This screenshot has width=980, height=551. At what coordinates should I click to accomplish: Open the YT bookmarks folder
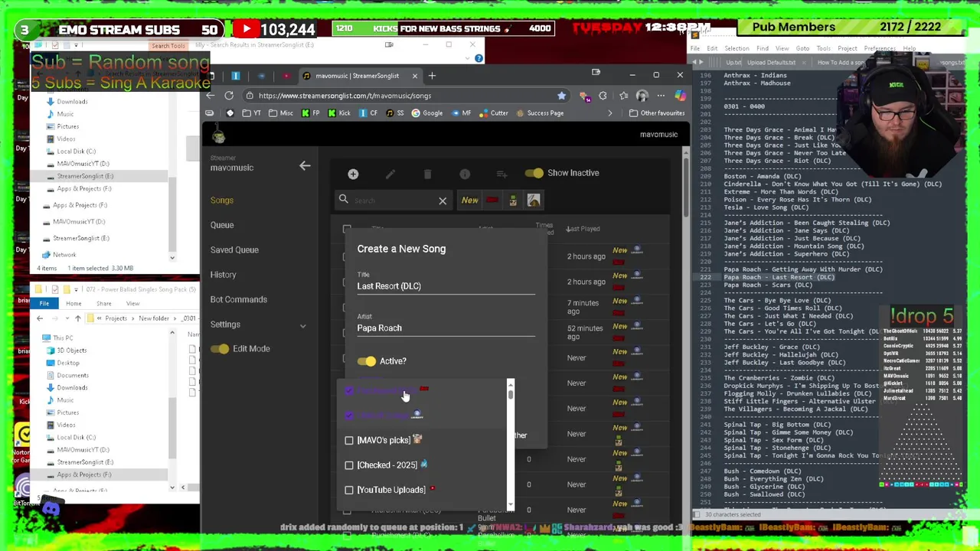point(252,113)
